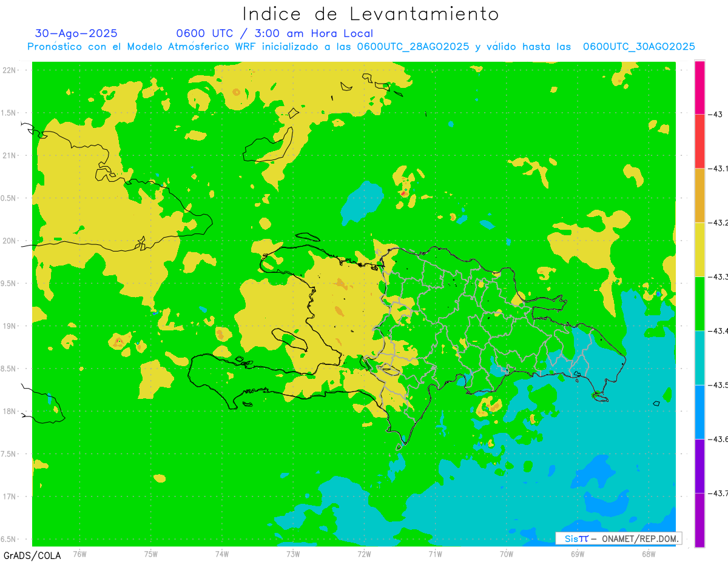Click the '75W' longitude label
Screen dimensions: 728x562
151,554
